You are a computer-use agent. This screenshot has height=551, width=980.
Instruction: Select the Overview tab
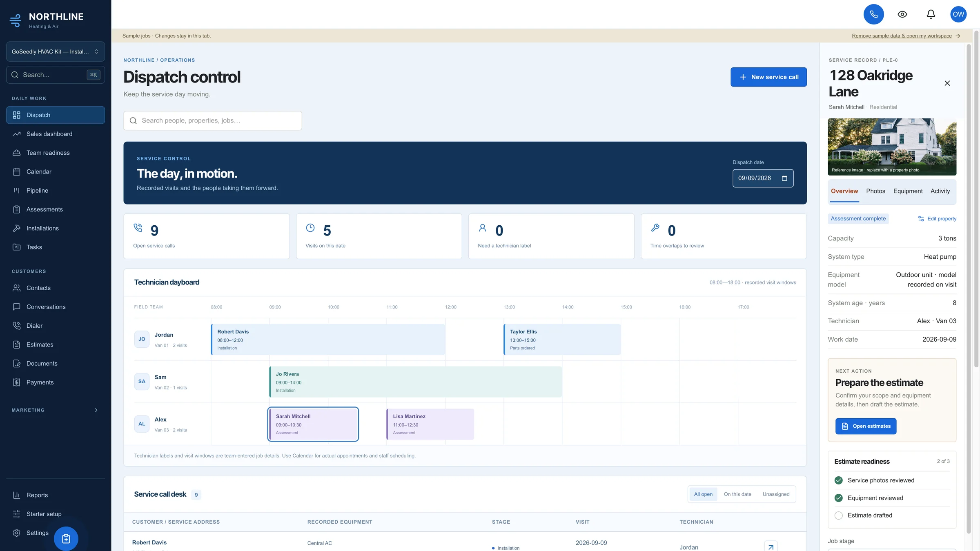[844, 191]
